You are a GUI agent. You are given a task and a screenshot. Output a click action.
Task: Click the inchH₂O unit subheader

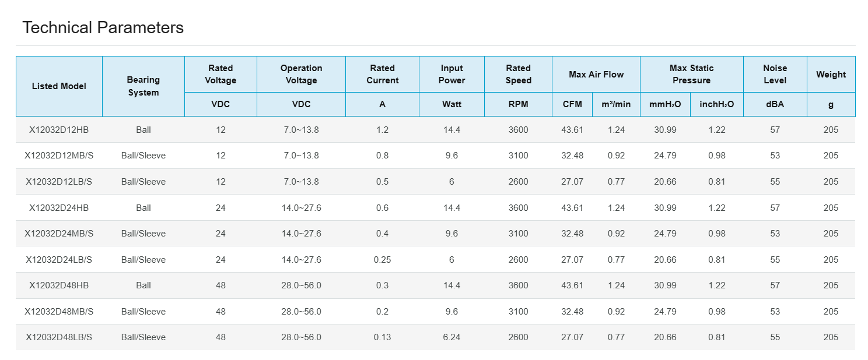716,104
